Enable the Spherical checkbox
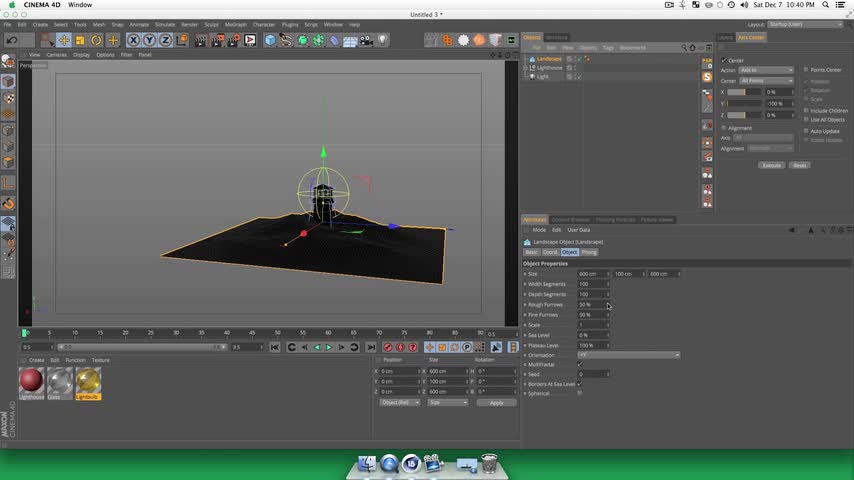This screenshot has height=480, width=854. [x=579, y=393]
